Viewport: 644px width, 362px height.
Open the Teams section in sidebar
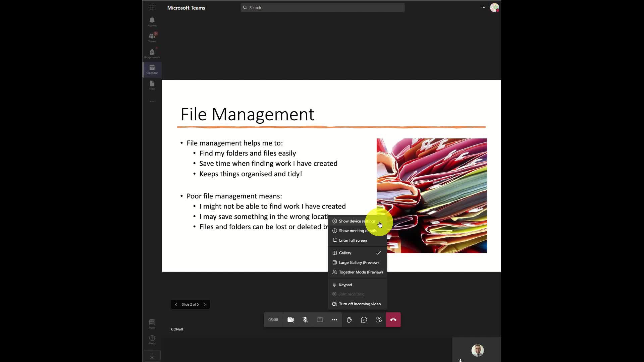pyautogui.click(x=152, y=37)
